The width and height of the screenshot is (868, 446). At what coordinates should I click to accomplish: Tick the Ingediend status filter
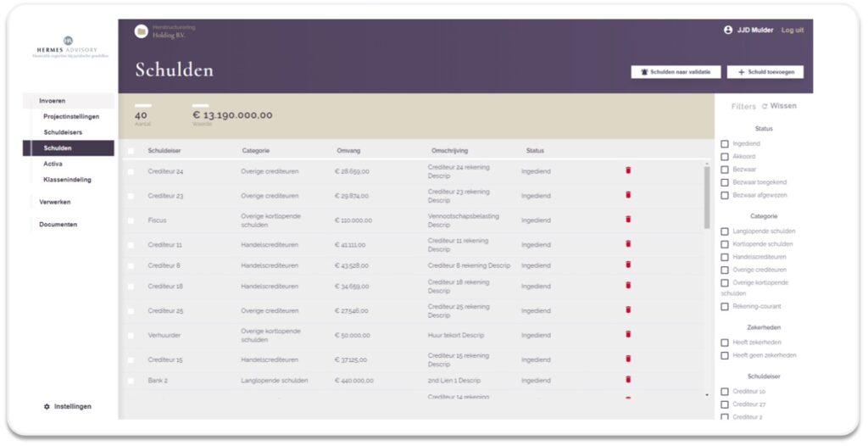pos(725,144)
